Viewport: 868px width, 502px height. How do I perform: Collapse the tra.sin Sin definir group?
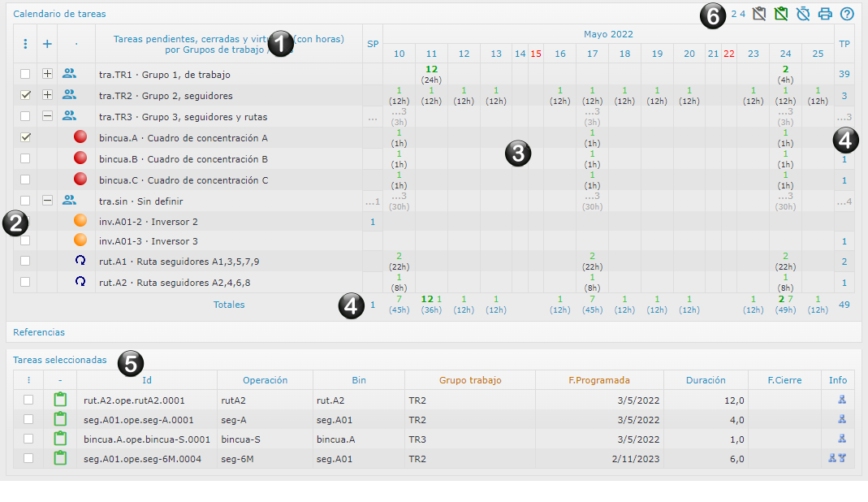tap(47, 200)
